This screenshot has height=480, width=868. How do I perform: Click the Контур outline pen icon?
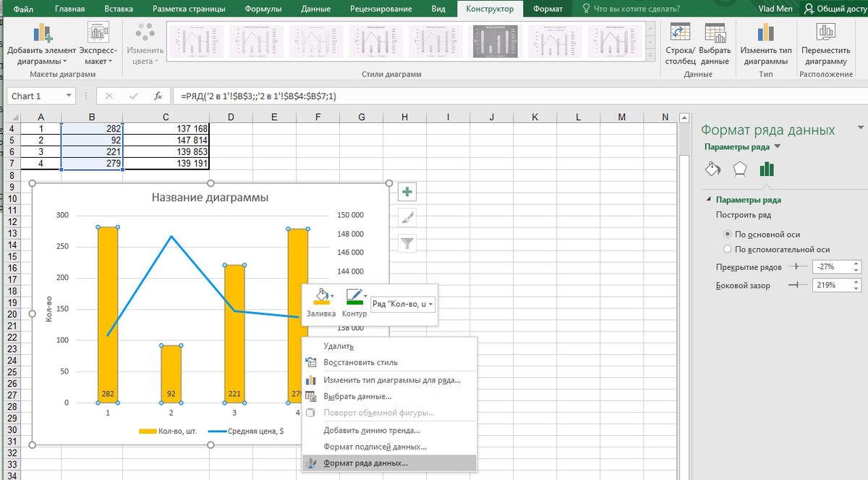354,297
